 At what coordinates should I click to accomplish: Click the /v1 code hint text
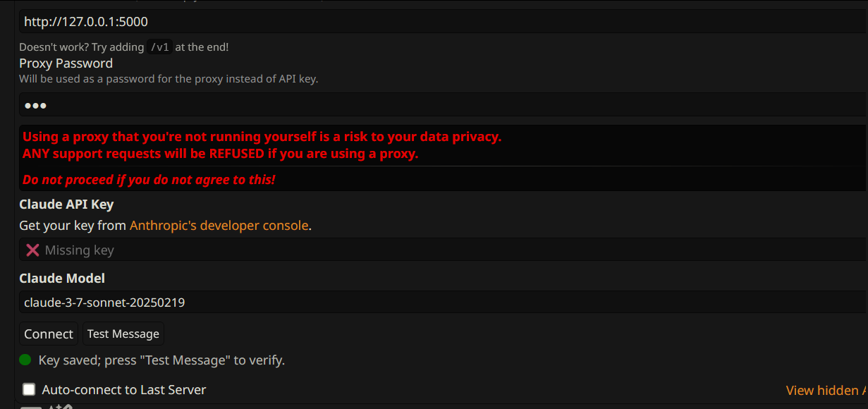pos(159,47)
